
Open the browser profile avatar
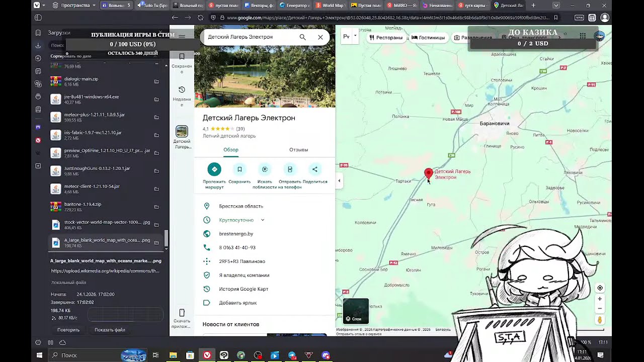coord(605,18)
